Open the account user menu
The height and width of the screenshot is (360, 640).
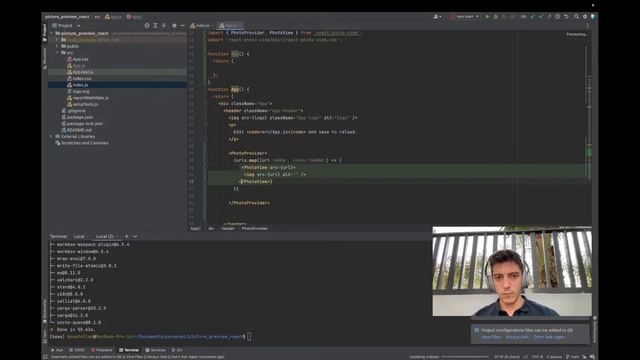click(437, 17)
